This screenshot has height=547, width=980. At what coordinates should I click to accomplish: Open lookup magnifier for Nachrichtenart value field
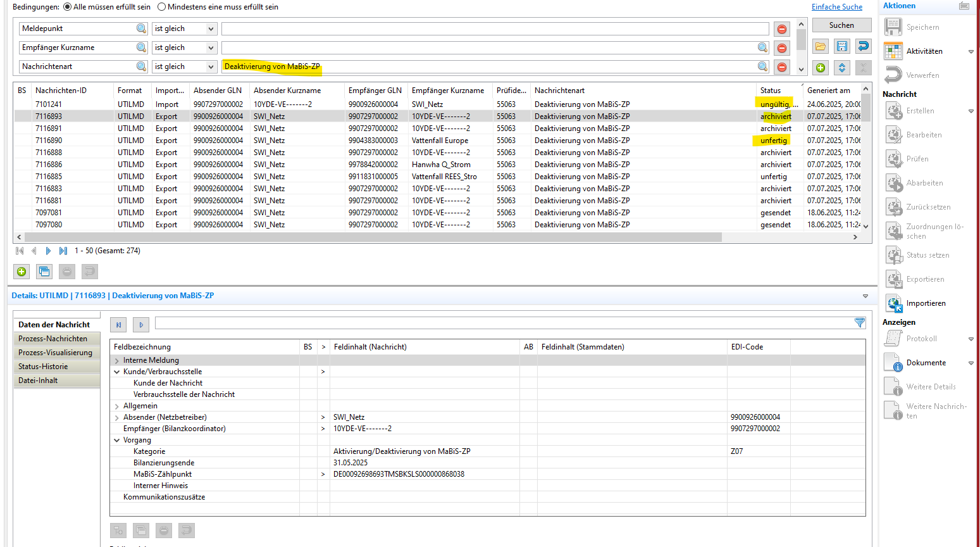point(762,66)
